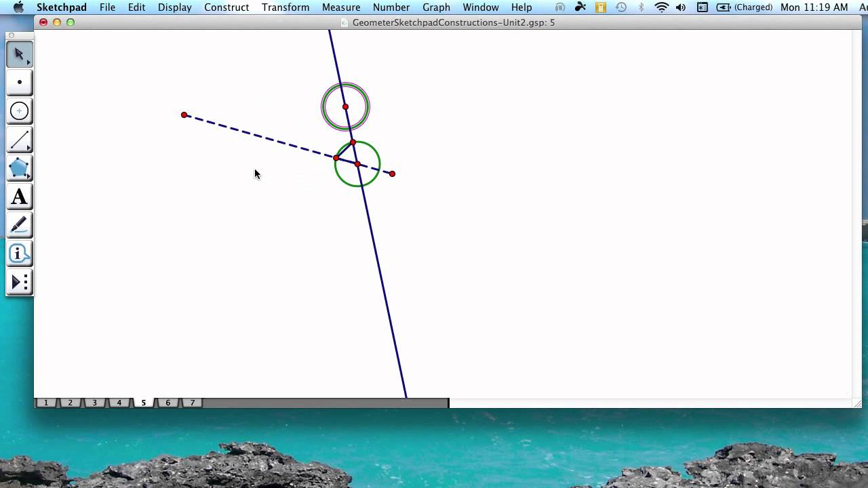Image resolution: width=868 pixels, height=488 pixels.
Task: Click the Time Machine icon
Action: click(621, 7)
